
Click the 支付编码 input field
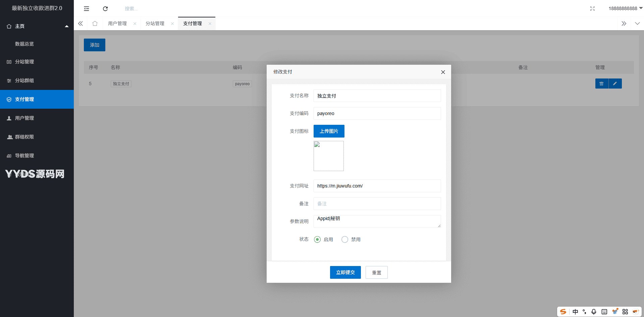[377, 113]
